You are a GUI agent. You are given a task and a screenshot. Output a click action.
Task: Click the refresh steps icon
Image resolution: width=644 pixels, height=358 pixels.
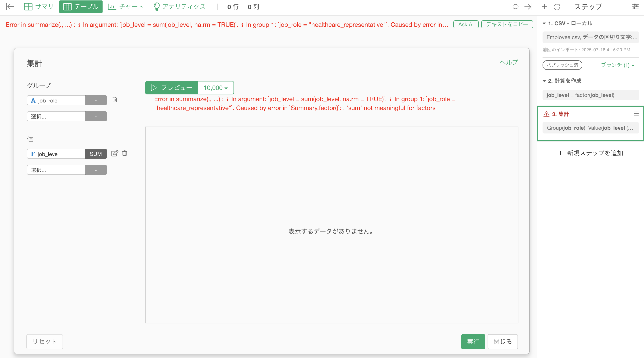557,7
